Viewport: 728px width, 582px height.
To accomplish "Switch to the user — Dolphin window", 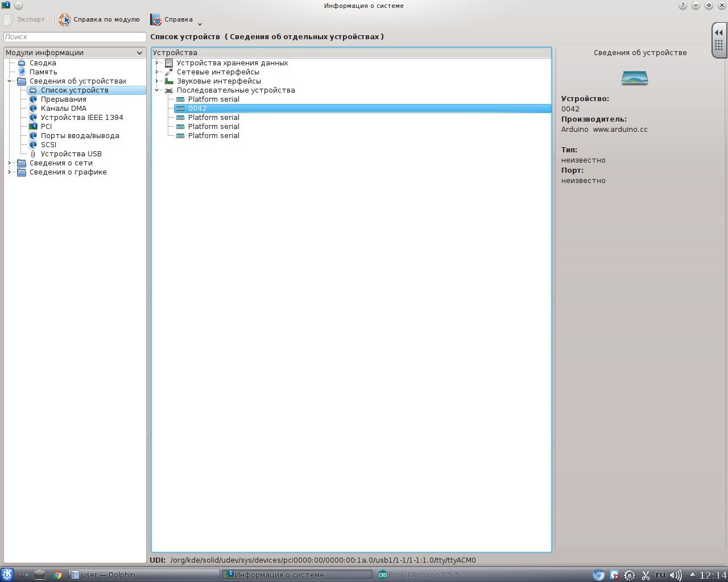I will click(x=143, y=575).
